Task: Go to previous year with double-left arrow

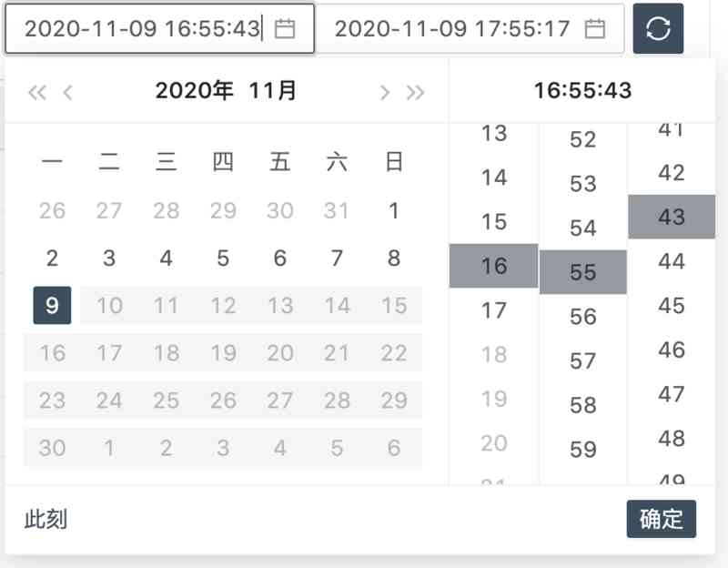Action: click(37, 91)
